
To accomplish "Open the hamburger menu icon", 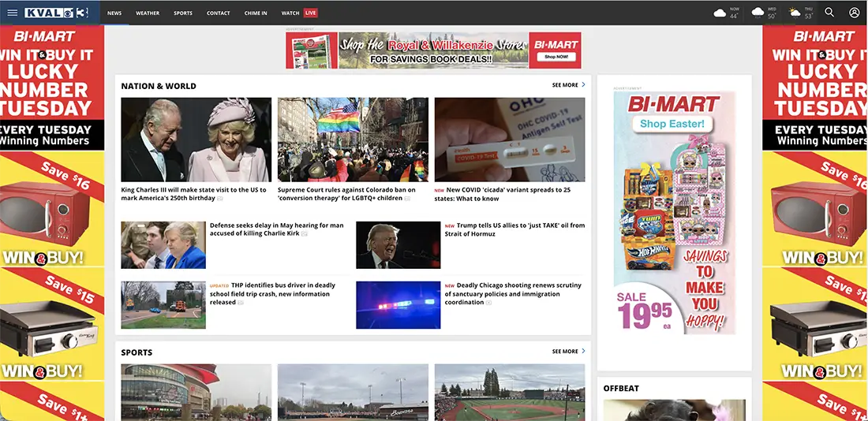I will tap(12, 13).
